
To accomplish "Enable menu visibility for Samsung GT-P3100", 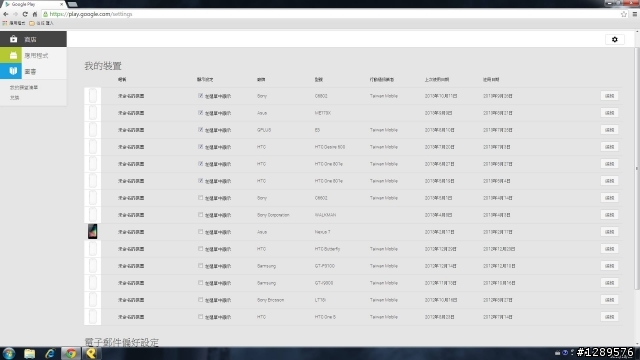I will coord(200,266).
